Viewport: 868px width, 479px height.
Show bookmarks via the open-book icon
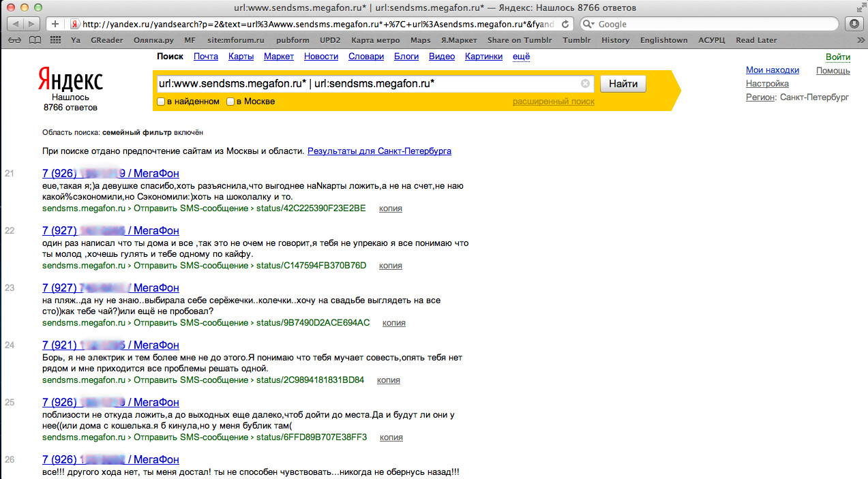coord(35,40)
